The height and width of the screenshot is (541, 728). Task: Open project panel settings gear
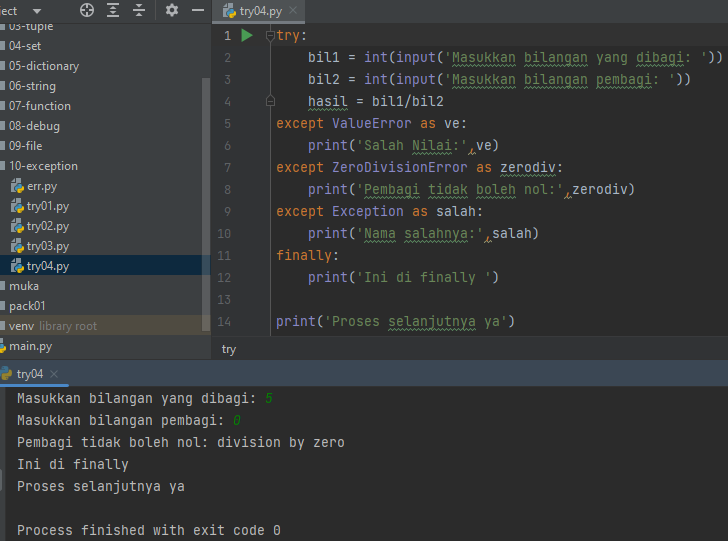[x=172, y=10]
